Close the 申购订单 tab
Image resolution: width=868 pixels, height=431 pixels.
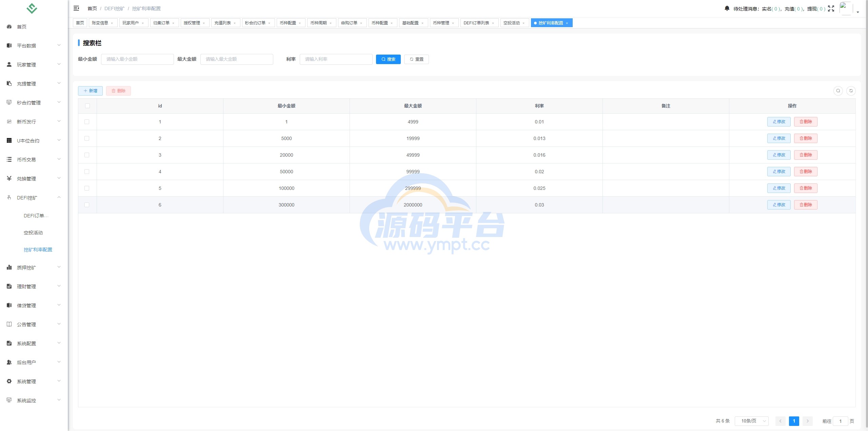pyautogui.click(x=361, y=23)
